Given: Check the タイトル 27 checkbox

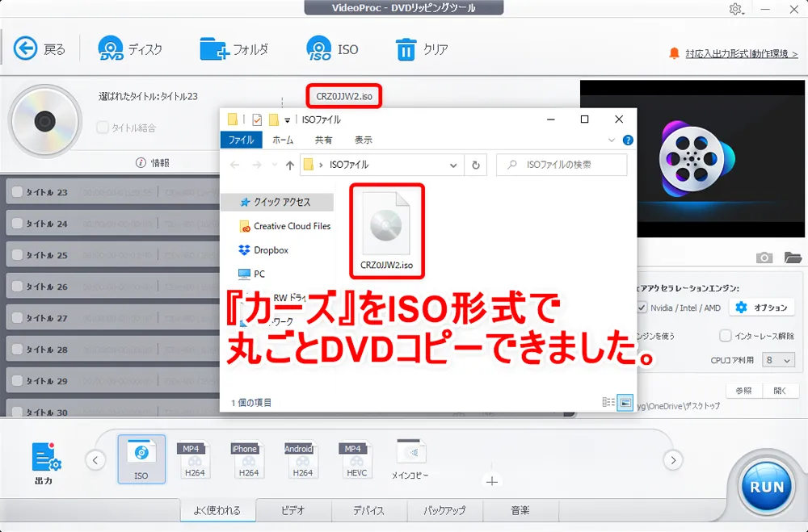Looking at the screenshot, I should click(17, 317).
